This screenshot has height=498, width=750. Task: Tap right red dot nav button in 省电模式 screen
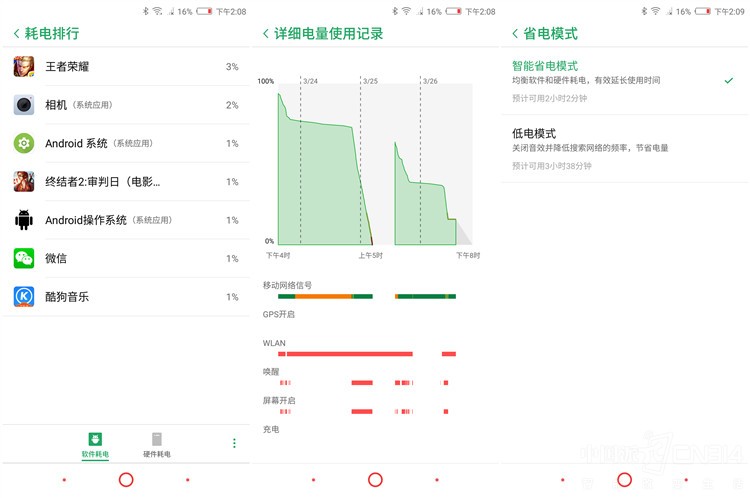click(686, 480)
